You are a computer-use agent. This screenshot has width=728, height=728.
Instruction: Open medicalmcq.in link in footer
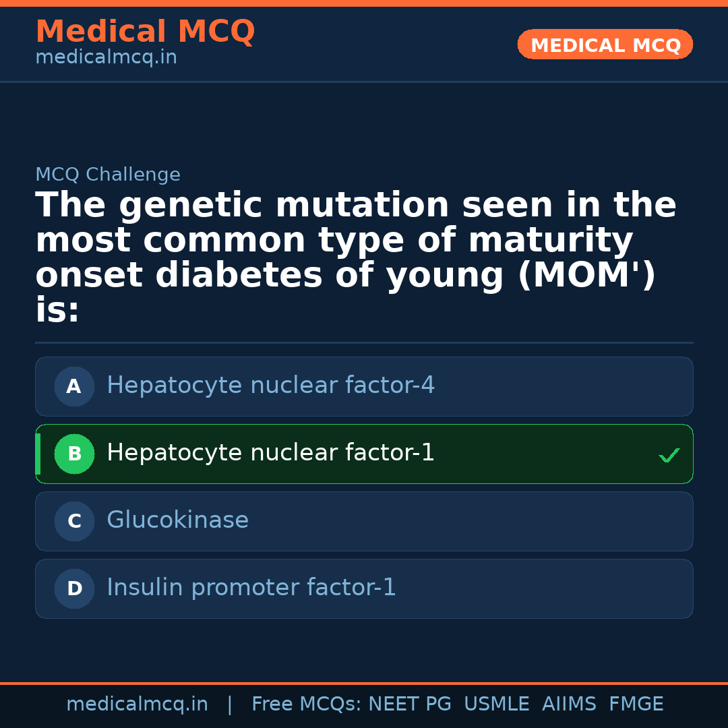137,704
